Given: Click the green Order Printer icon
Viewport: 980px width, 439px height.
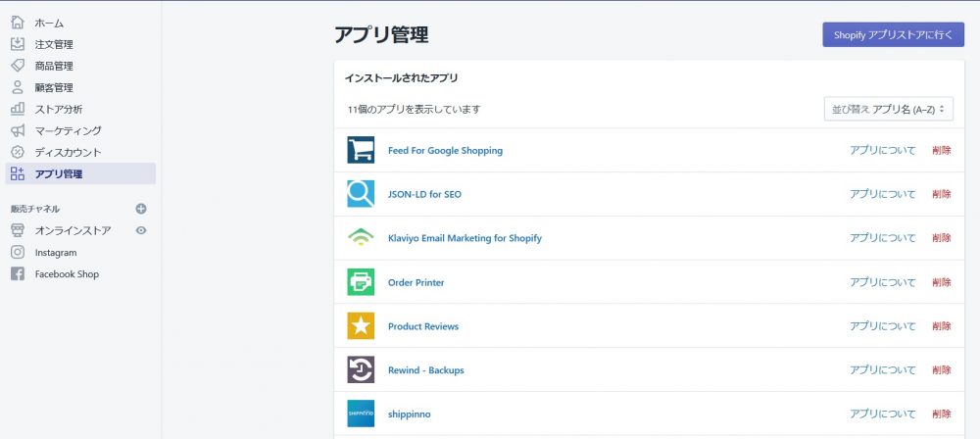Looking at the screenshot, I should (x=361, y=282).
